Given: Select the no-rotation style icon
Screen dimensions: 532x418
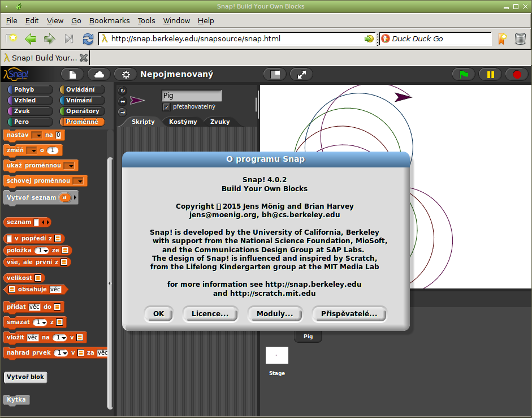Looking at the screenshot, I should [x=123, y=112].
